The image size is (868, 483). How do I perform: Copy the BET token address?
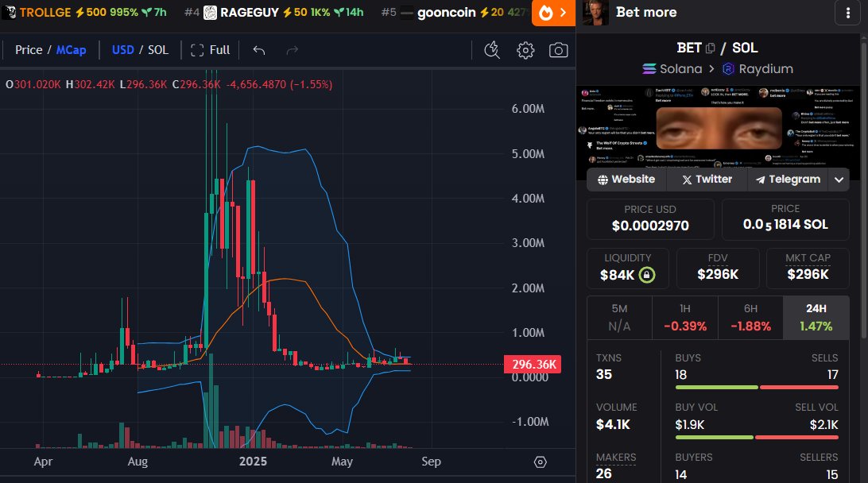[x=711, y=48]
